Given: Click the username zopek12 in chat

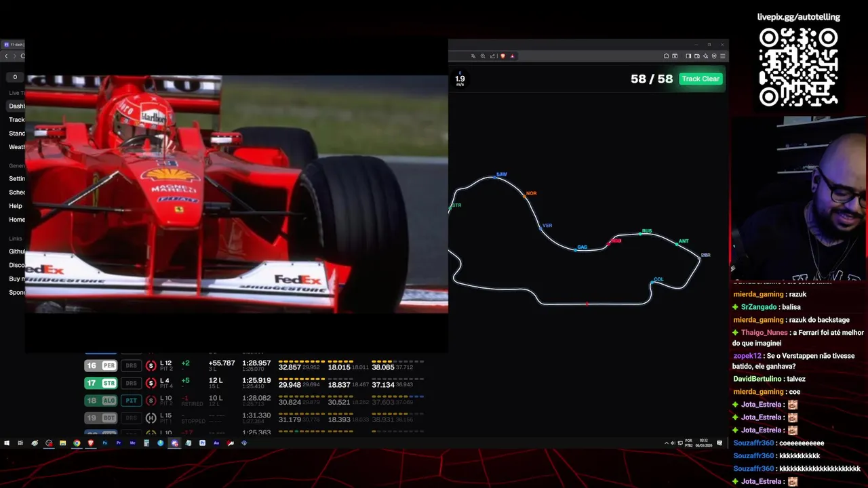Looking at the screenshot, I should tap(747, 356).
